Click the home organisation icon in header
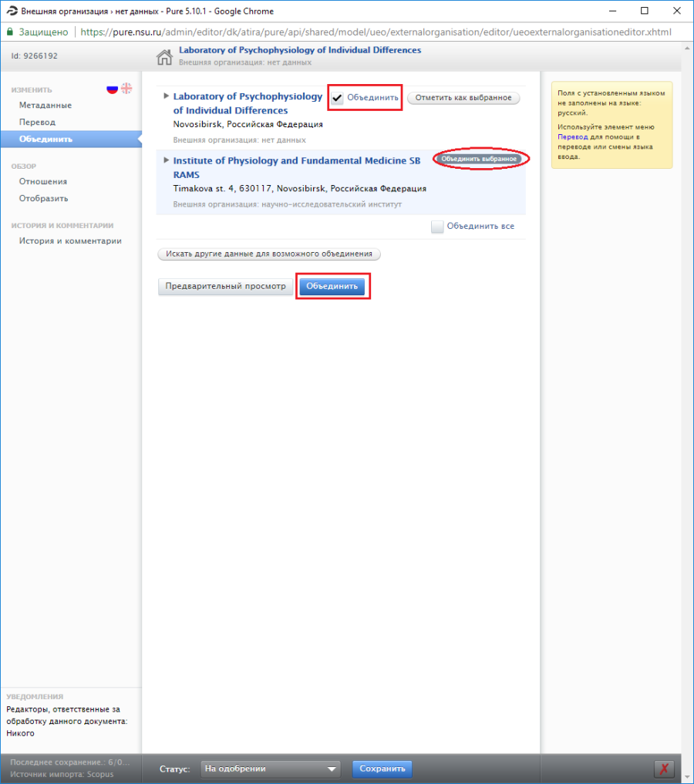 coord(164,57)
